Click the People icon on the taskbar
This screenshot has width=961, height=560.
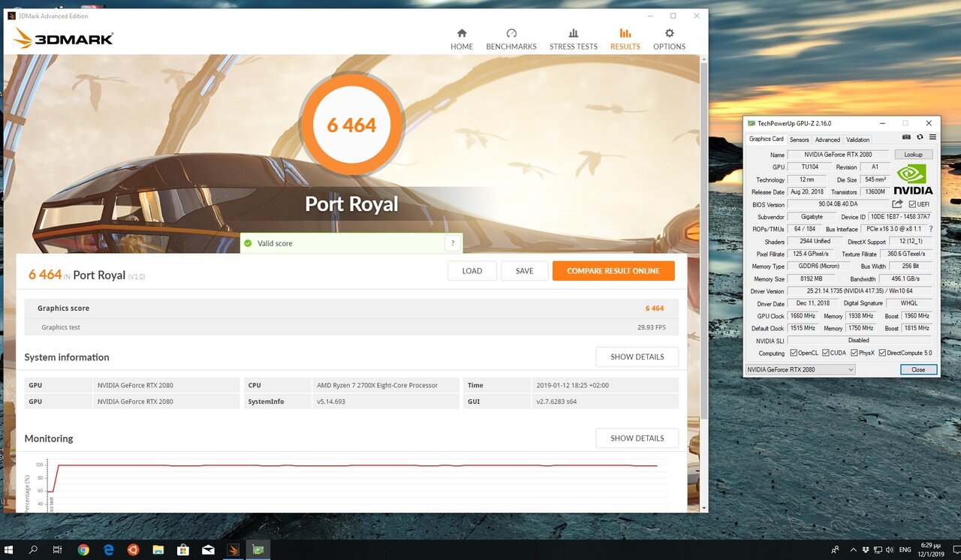coord(836,549)
